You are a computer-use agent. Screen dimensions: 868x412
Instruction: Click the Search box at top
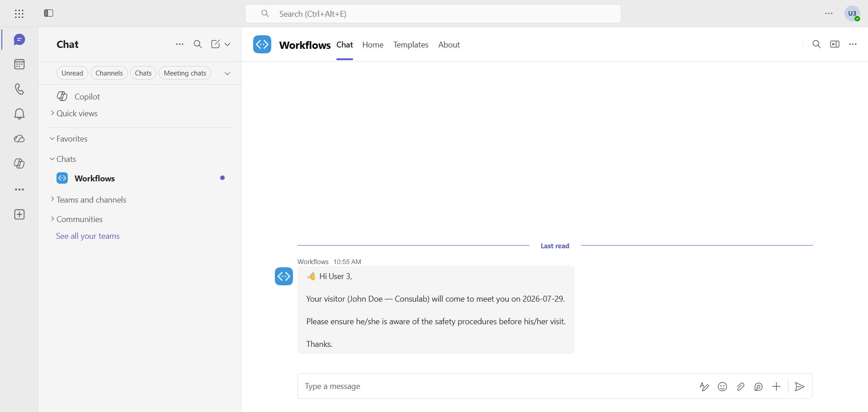[433, 14]
